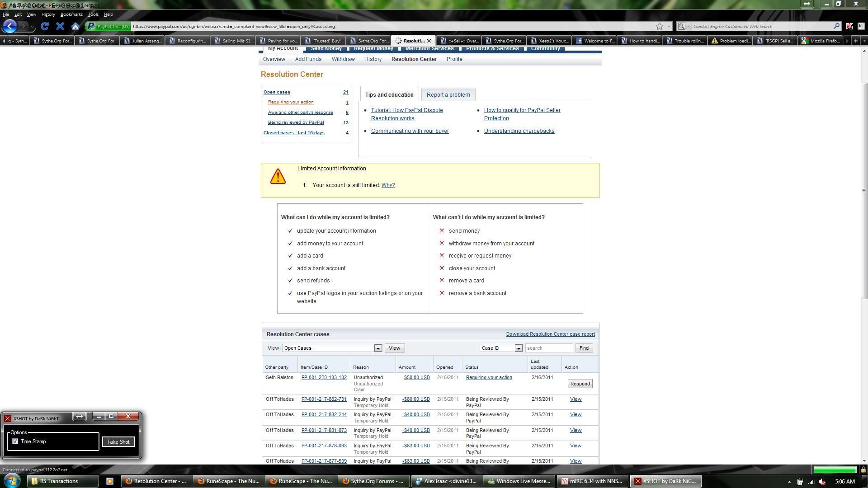The image size is (868, 488).
Task: Click the double-arrow icon in XSHOT title bar
Action: (x=80, y=416)
